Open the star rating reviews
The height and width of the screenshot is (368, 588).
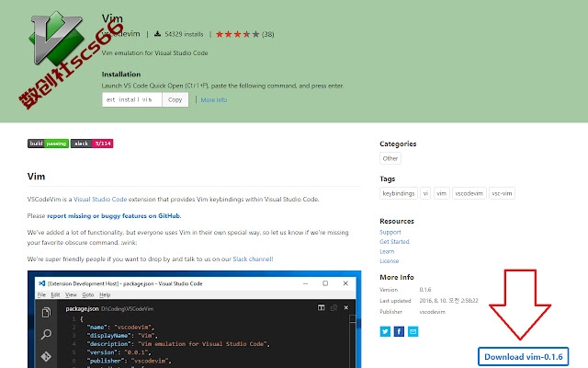click(x=237, y=35)
